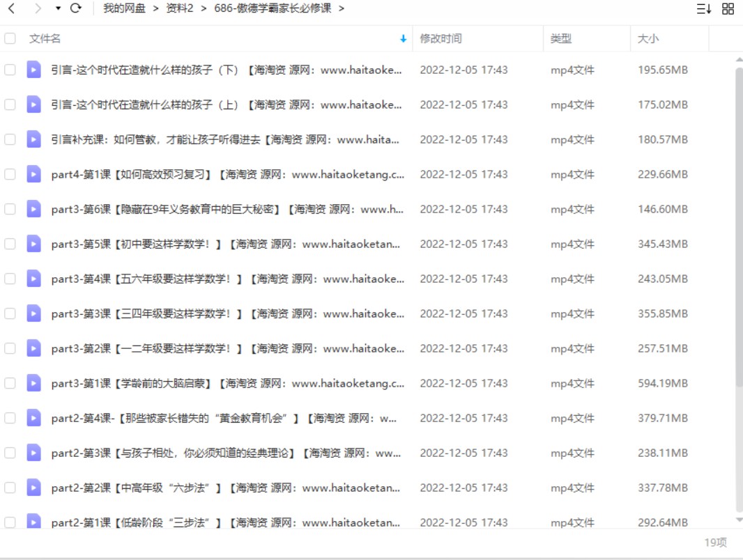Screen dimensions: 743x560
Task: Click the video icon of 引言 (上) file
Action: (33, 104)
